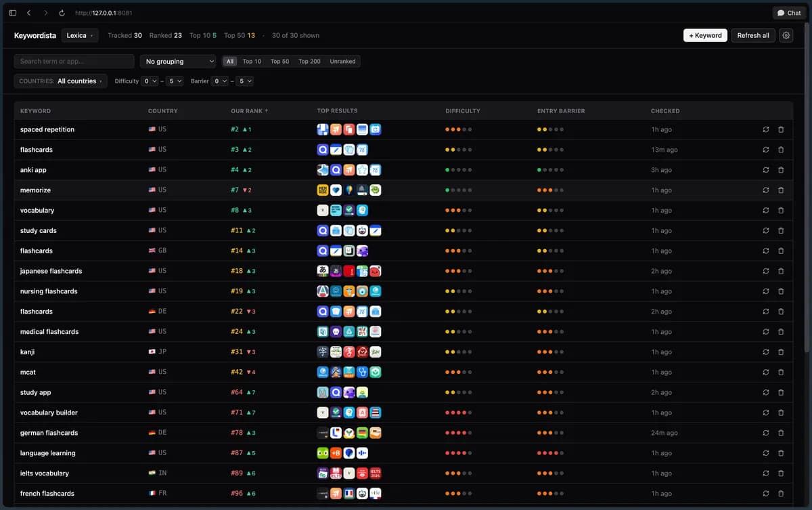
Task: Expand the Countries filter dropdown
Action: pos(61,81)
